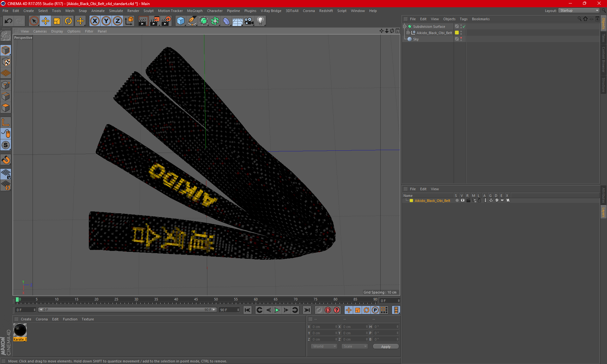Toggle X axis lock

point(95,21)
